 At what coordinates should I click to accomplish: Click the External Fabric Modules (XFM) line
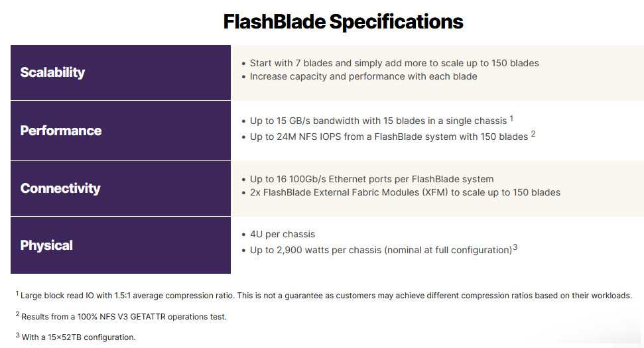coord(405,192)
